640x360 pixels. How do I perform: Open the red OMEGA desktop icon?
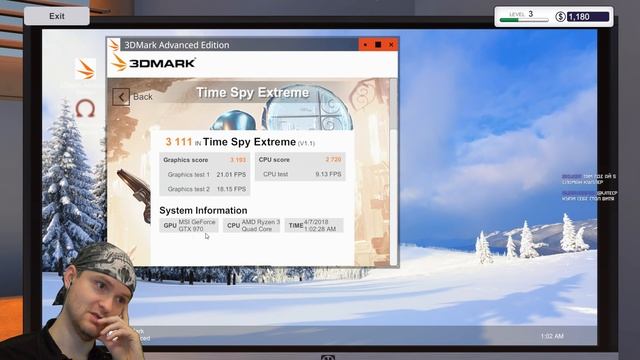pos(85,108)
